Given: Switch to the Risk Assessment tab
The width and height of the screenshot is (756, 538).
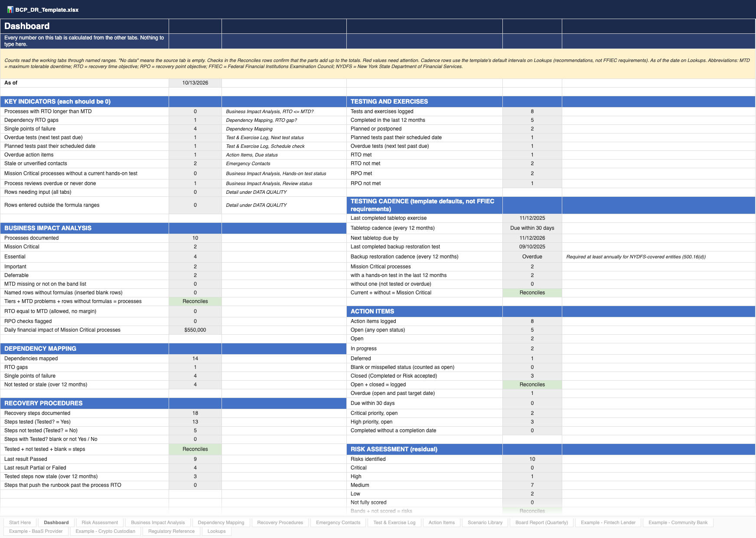Looking at the screenshot, I should point(100,522).
